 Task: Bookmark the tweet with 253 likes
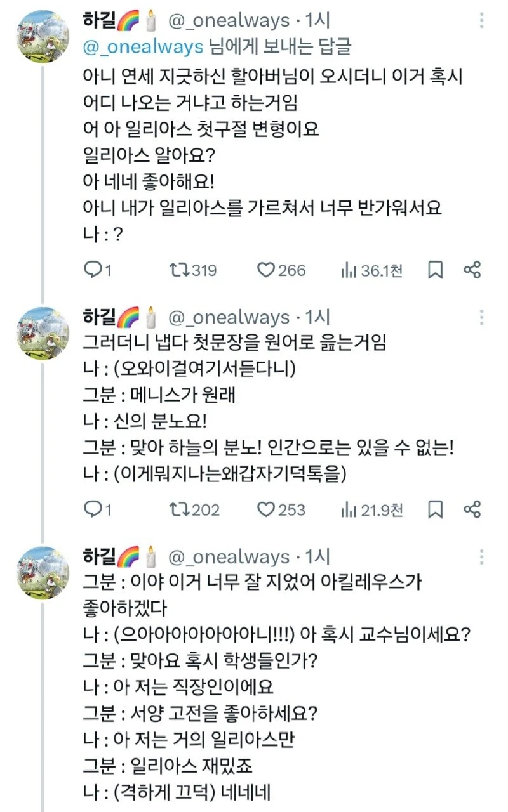[x=435, y=509]
